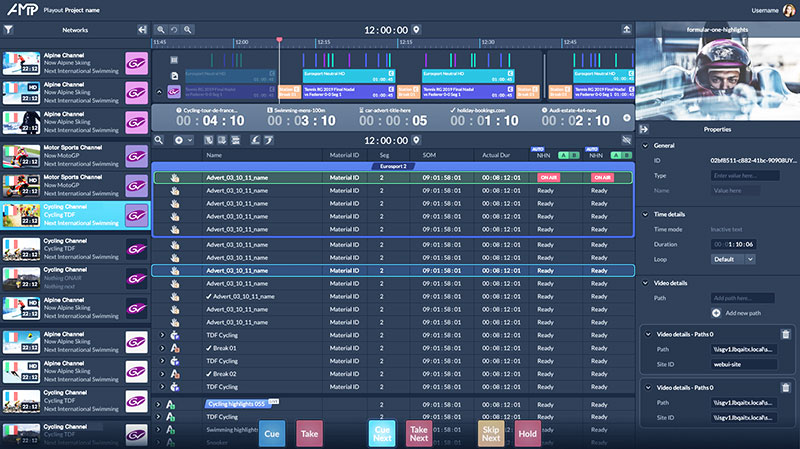Screen dimensions: 800x449
Task: Click the location pin beside timeline clock
Action: (418, 30)
